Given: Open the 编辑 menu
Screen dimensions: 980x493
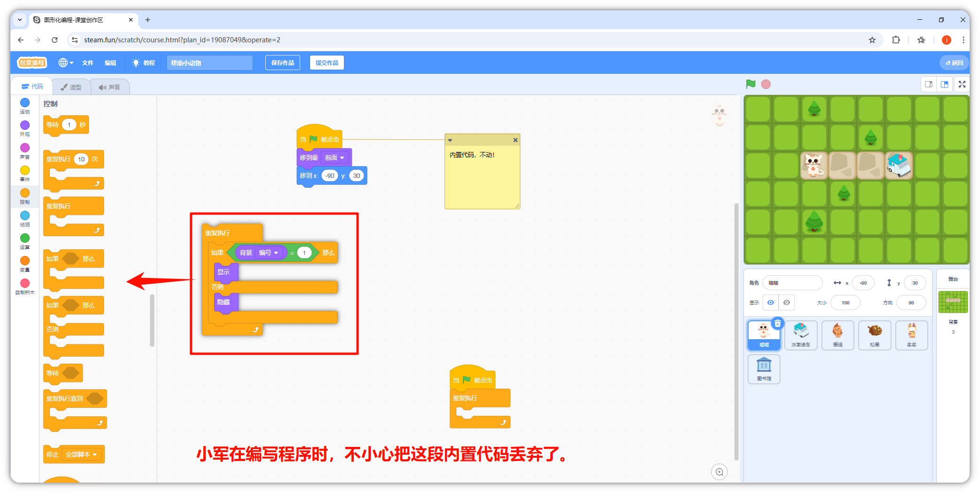Looking at the screenshot, I should 110,63.
